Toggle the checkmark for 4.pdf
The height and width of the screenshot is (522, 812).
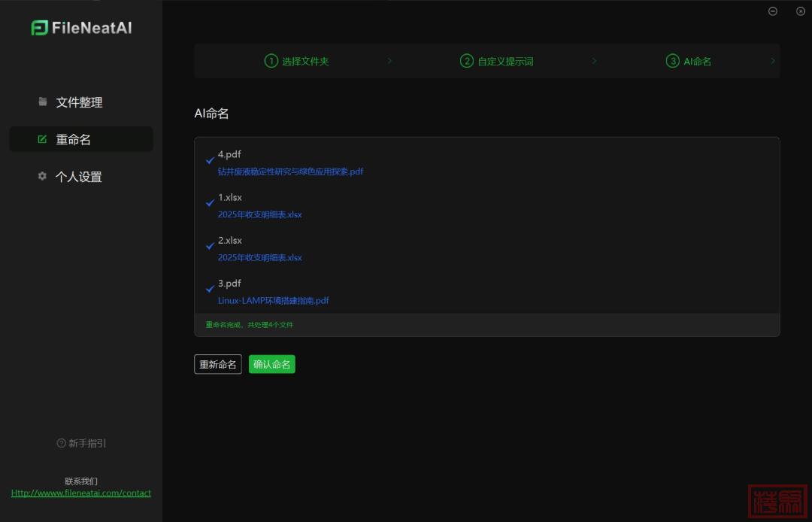point(211,160)
